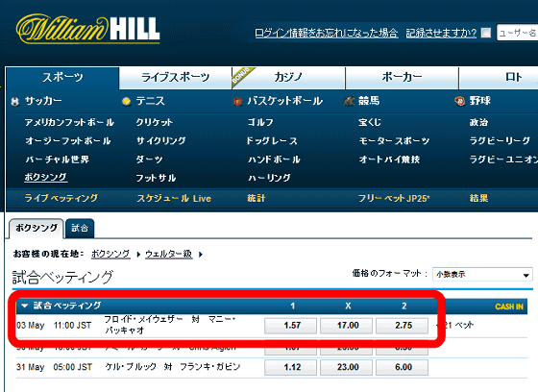This screenshot has width=538, height=392.
Task: Collapse the 試合ベッティング section triangle
Action: coord(24,306)
